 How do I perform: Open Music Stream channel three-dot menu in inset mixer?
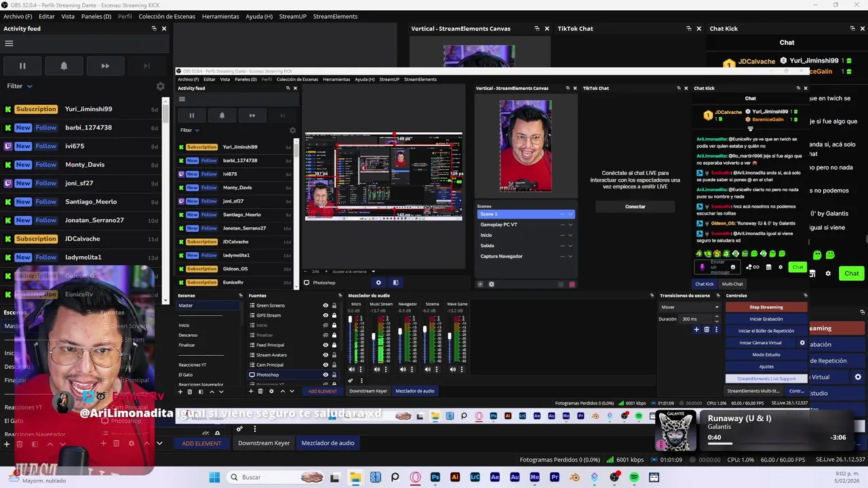(x=386, y=369)
